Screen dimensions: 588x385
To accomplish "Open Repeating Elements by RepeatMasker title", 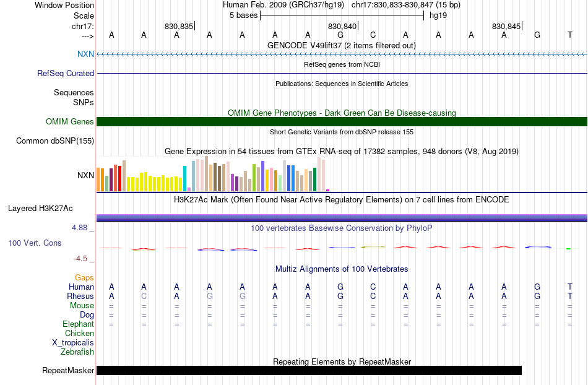I will click(342, 361).
